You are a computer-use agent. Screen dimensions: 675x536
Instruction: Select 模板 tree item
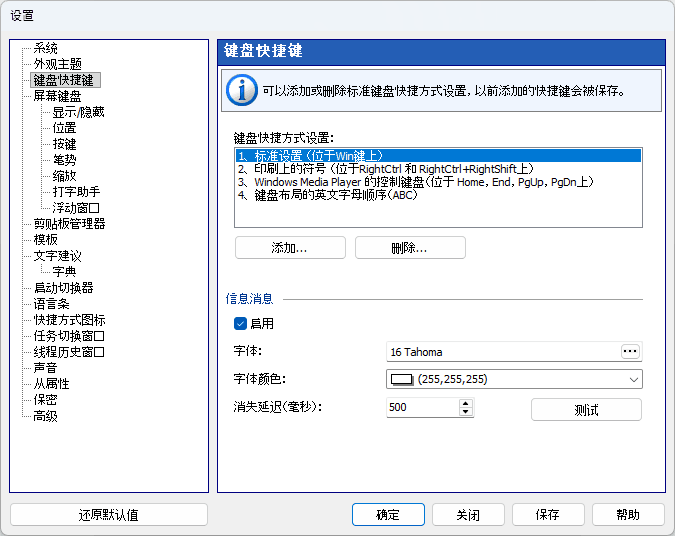point(46,240)
